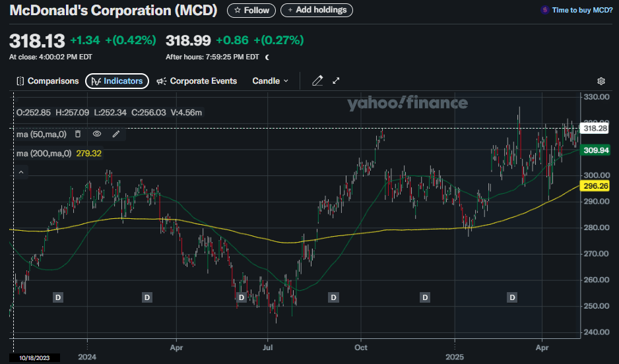Collapse the indicator legend chevron
The image size is (619, 364).
(x=20, y=173)
